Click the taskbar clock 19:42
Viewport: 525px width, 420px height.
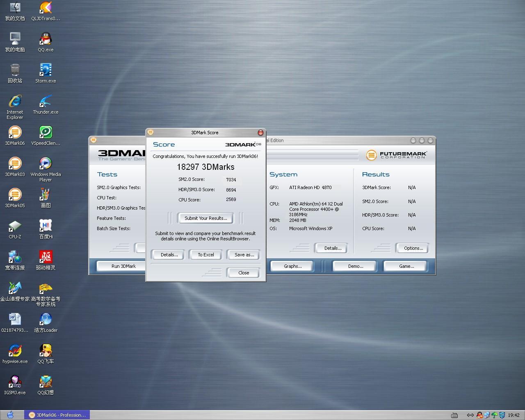[x=514, y=415]
